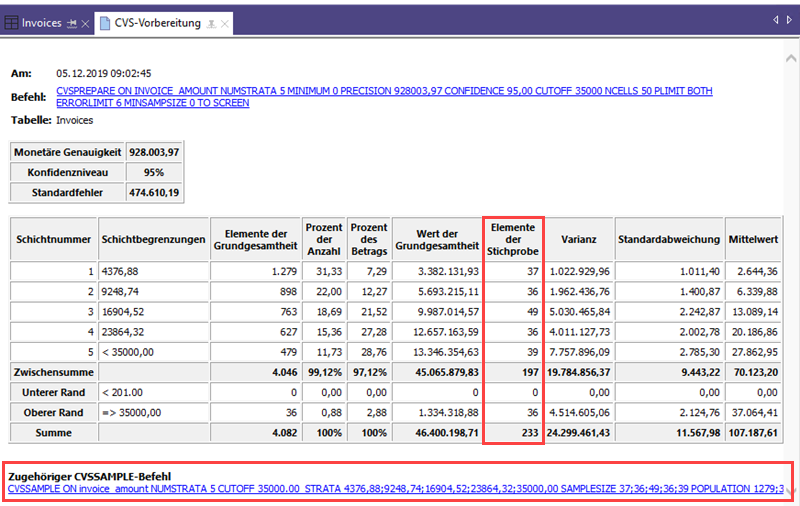Click the Monetäre Genauigkeit value cell

(154, 152)
